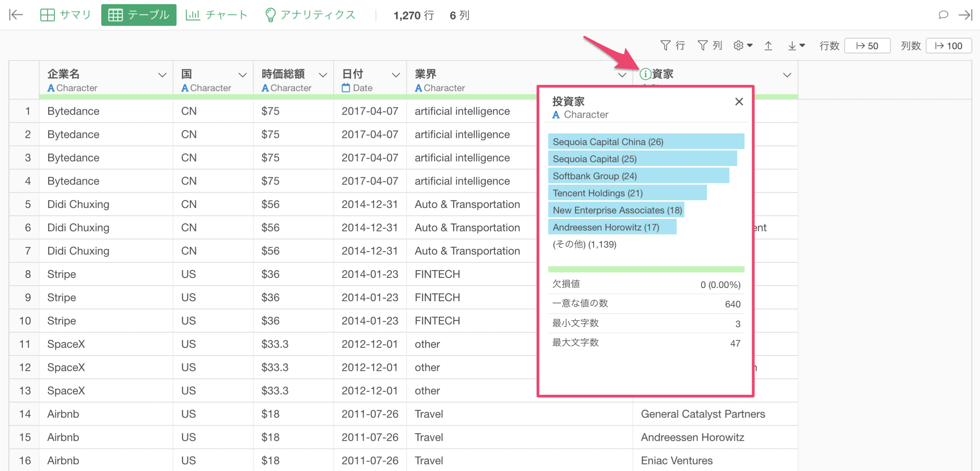This screenshot has height=471, width=980.
Task: Select SpaceX cell in row 11
Action: click(x=106, y=344)
